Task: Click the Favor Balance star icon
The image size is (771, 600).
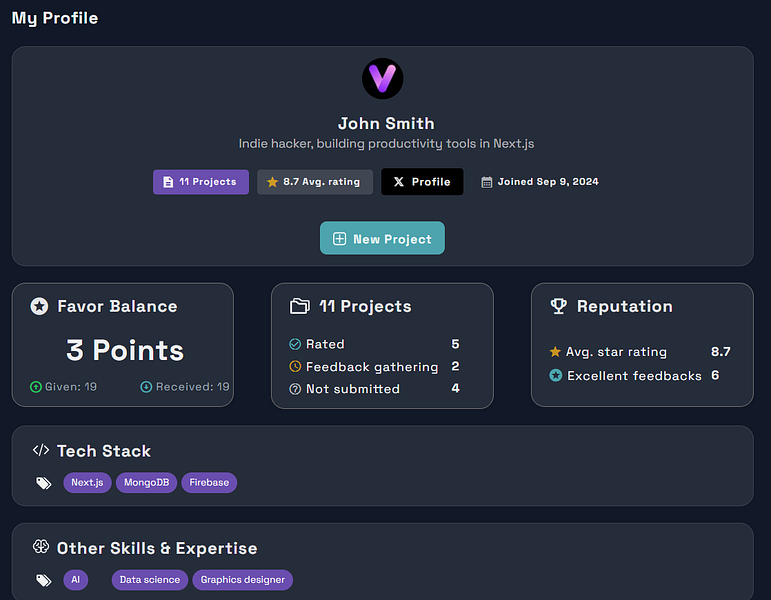Action: [39, 306]
